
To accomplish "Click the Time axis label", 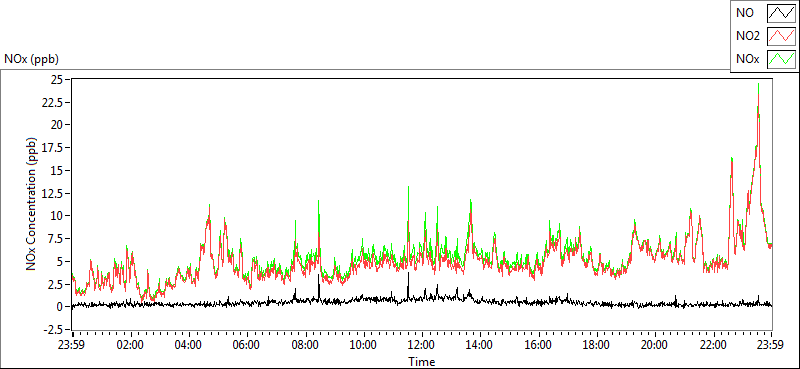I will coord(422,362).
